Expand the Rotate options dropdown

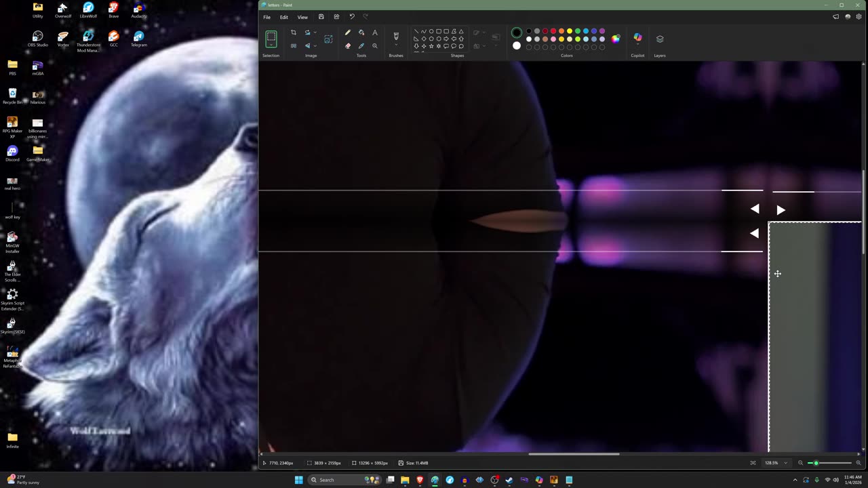(315, 33)
